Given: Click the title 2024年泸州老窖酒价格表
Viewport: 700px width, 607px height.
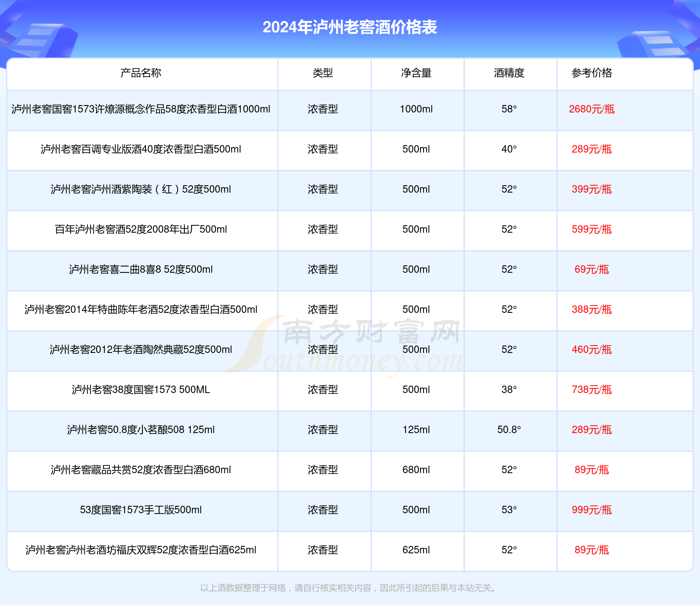Looking at the screenshot, I should click(350, 27).
